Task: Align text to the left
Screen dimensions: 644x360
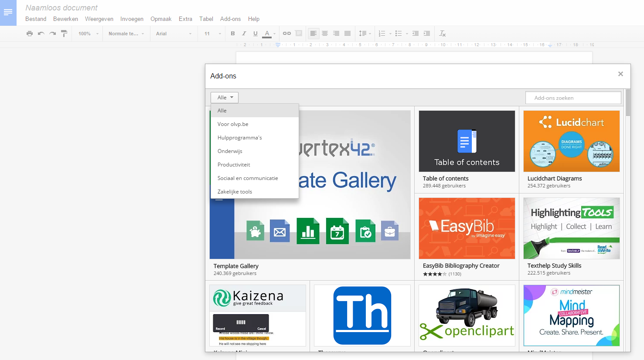Action: [313, 34]
